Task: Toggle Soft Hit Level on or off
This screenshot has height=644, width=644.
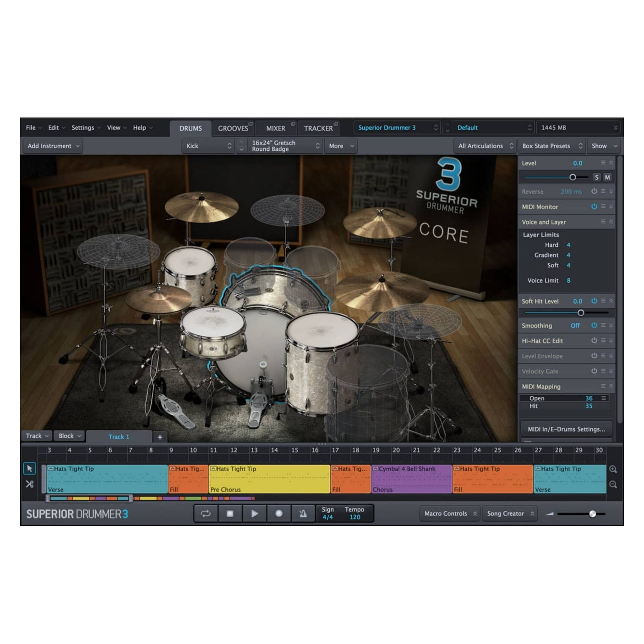Action: coord(594,301)
